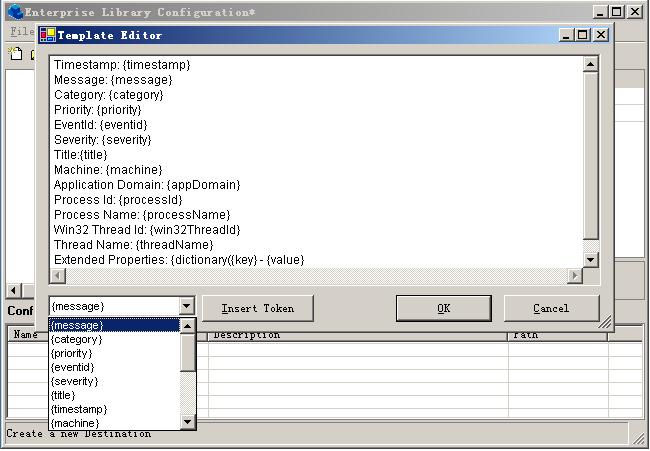Click the text area's scroll up arrow
Screen dimensions: 650x451
coord(590,64)
